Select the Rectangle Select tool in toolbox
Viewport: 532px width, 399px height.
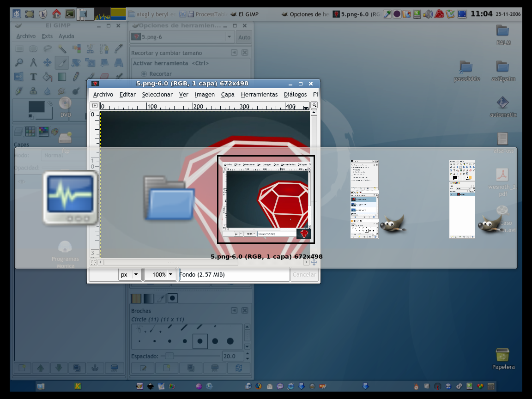pyautogui.click(x=19, y=48)
